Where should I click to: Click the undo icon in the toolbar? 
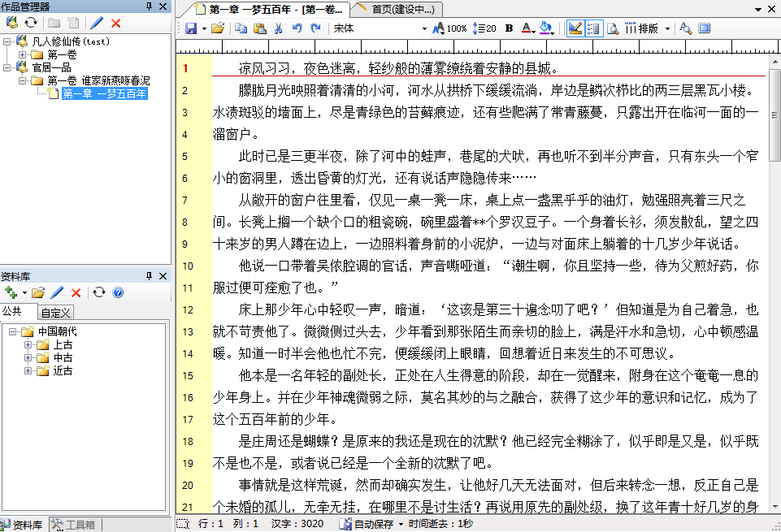tap(297, 28)
